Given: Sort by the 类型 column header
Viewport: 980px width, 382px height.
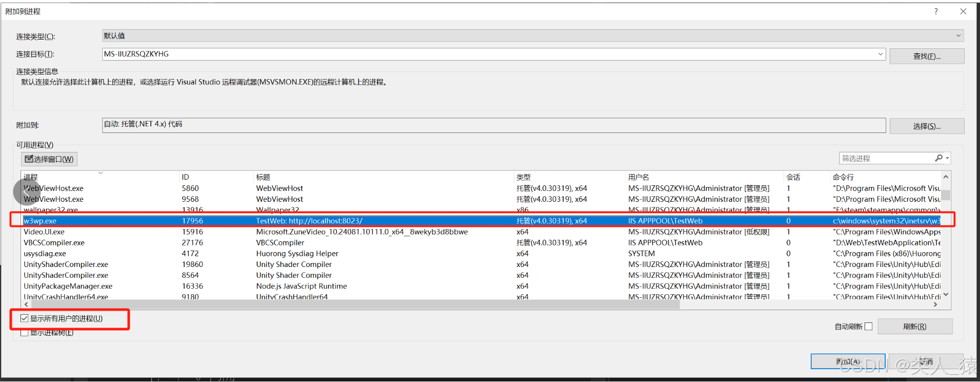Looking at the screenshot, I should [569, 177].
